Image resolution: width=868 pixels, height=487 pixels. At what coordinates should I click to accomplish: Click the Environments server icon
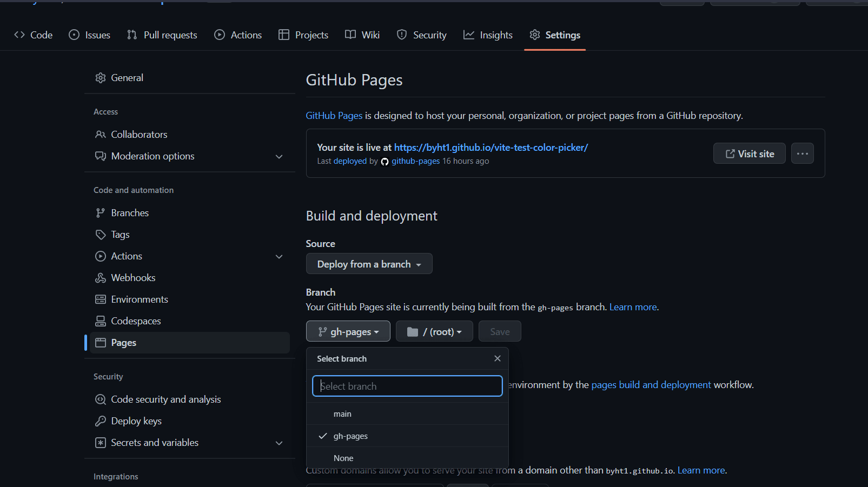pos(101,299)
